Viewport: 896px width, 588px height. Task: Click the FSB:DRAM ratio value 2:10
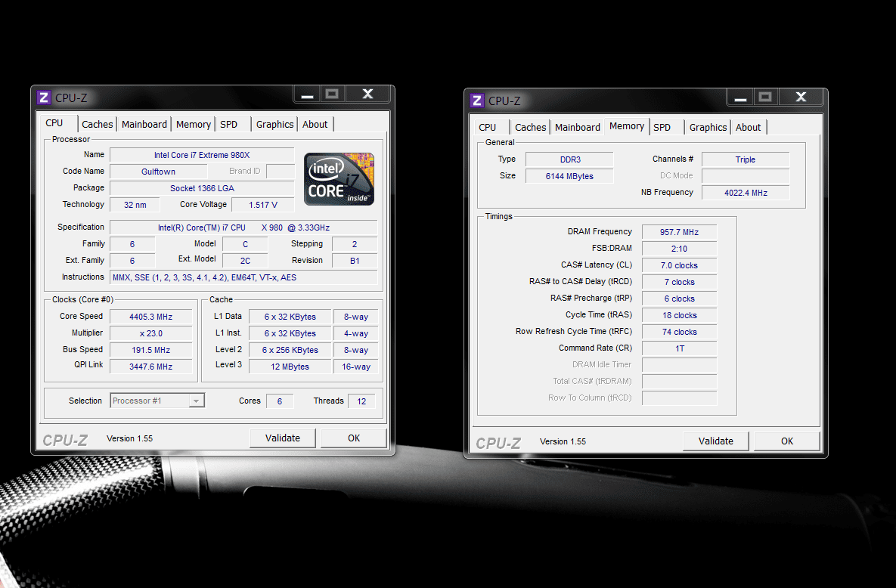(679, 249)
